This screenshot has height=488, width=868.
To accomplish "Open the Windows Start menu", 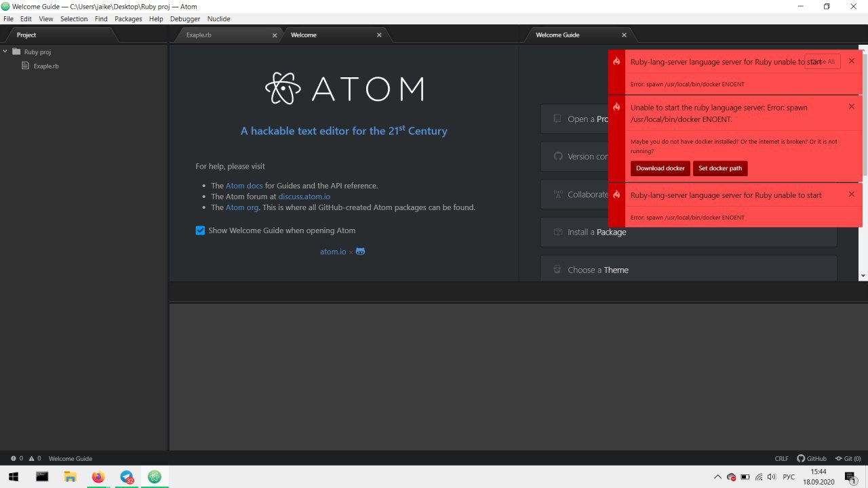I will [x=14, y=477].
